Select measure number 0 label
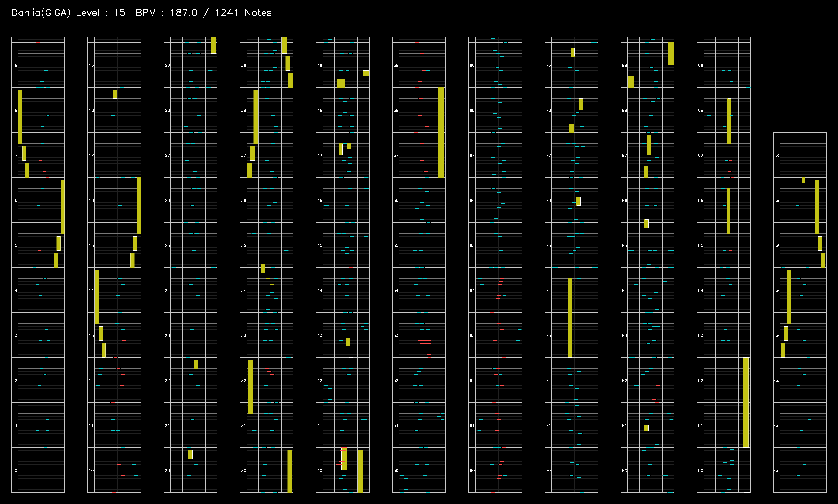 point(16,470)
